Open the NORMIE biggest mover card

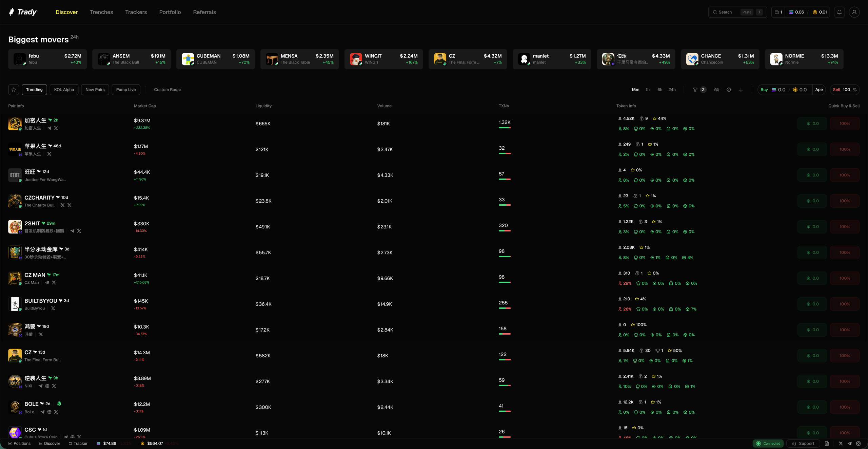[x=804, y=59]
